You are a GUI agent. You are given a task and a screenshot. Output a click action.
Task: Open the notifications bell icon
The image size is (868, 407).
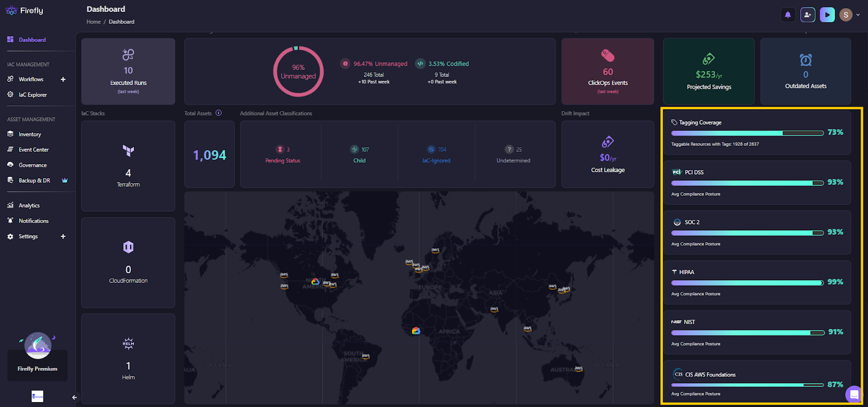click(x=788, y=15)
